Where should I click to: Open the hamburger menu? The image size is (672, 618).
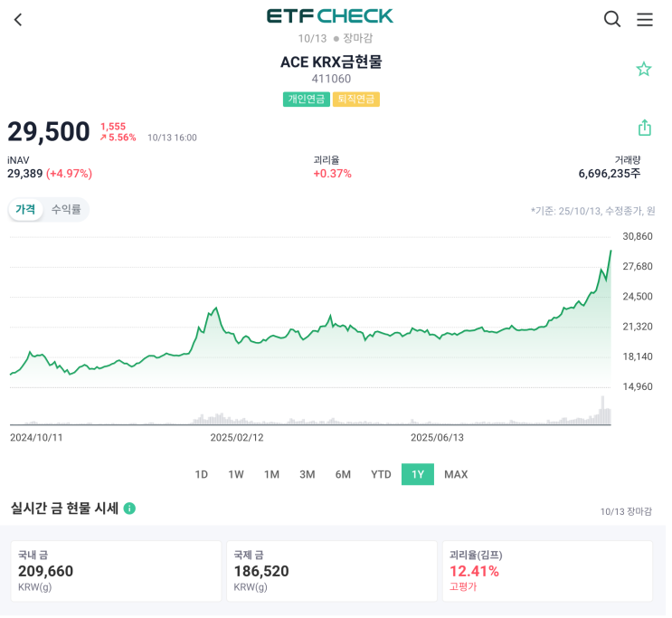pyautogui.click(x=645, y=19)
